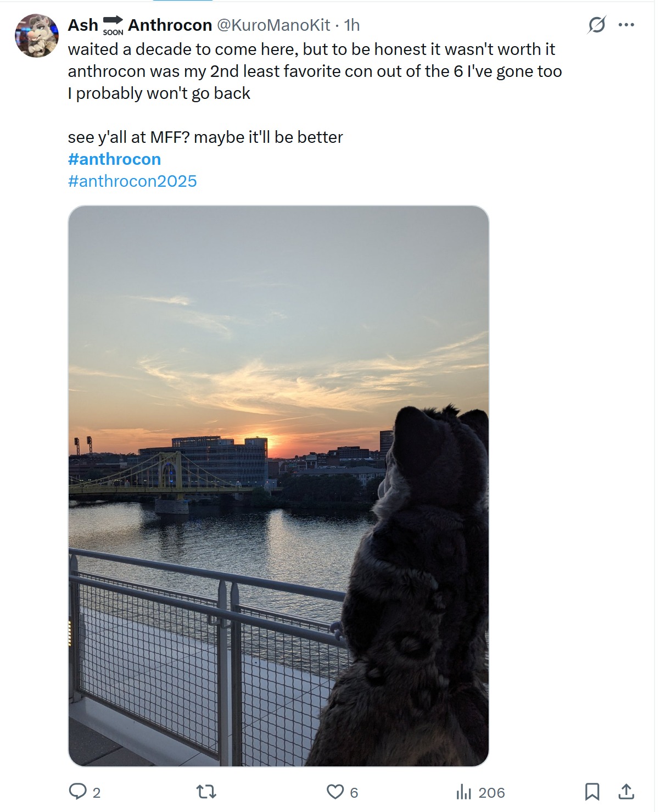Click the tweet text about MFF

coord(205,137)
